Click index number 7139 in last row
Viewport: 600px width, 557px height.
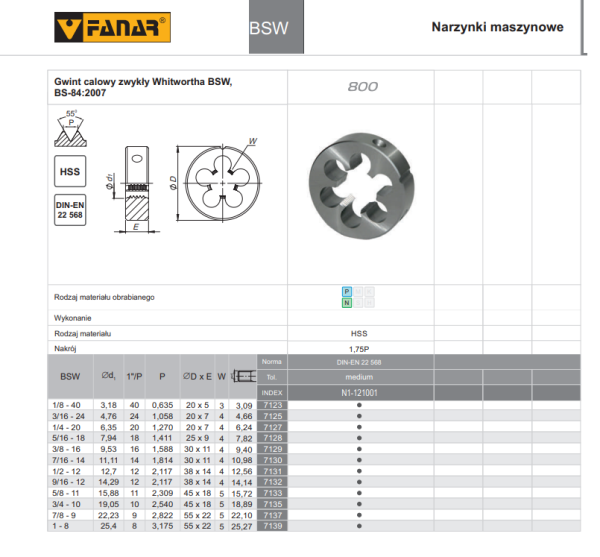point(272,527)
